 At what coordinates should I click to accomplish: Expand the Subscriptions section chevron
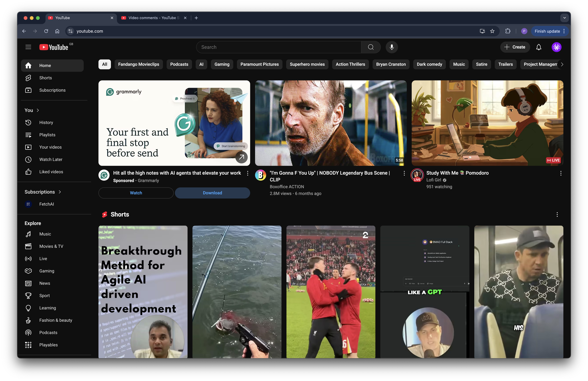(60, 192)
